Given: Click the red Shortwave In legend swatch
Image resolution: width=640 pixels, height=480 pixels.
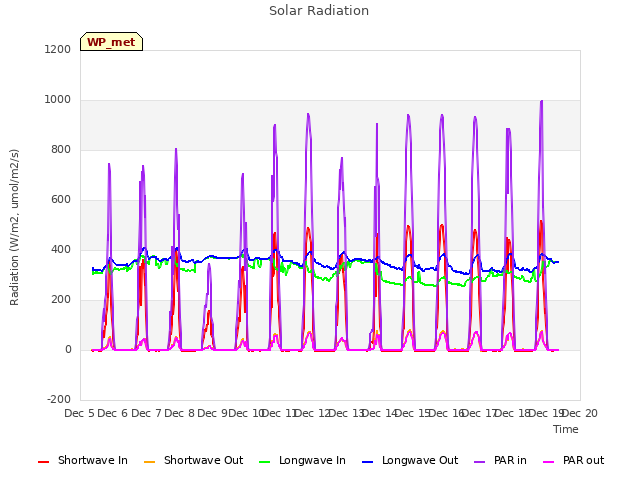Looking at the screenshot, I should pyautogui.click(x=43, y=462).
